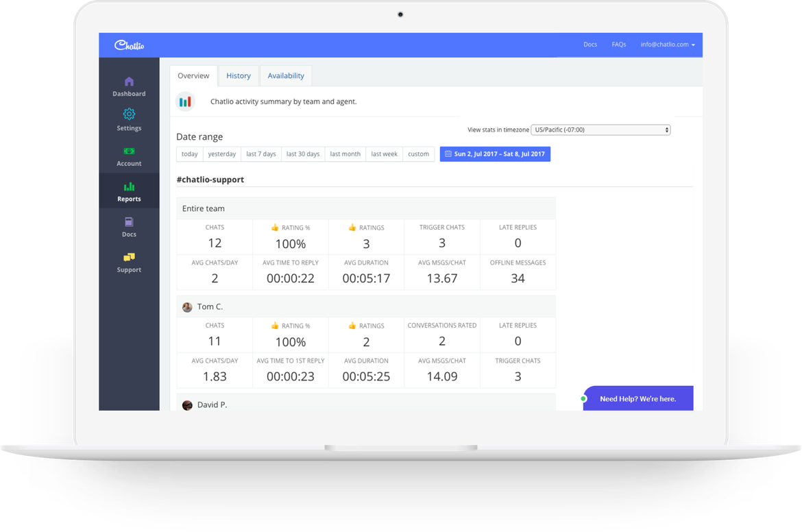Open the Sun 2 Jul – Sat 8 Jul date picker
The height and width of the screenshot is (532, 802).
495,154
